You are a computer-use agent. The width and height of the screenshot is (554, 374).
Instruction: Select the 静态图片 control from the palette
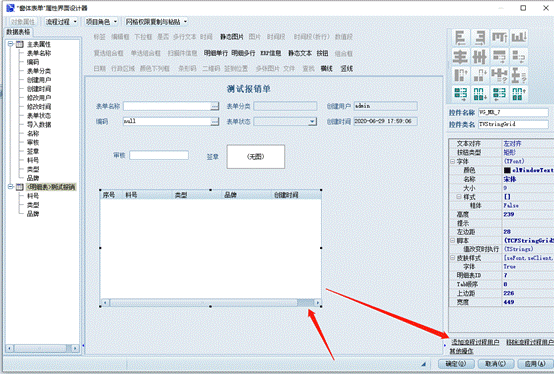coord(232,37)
